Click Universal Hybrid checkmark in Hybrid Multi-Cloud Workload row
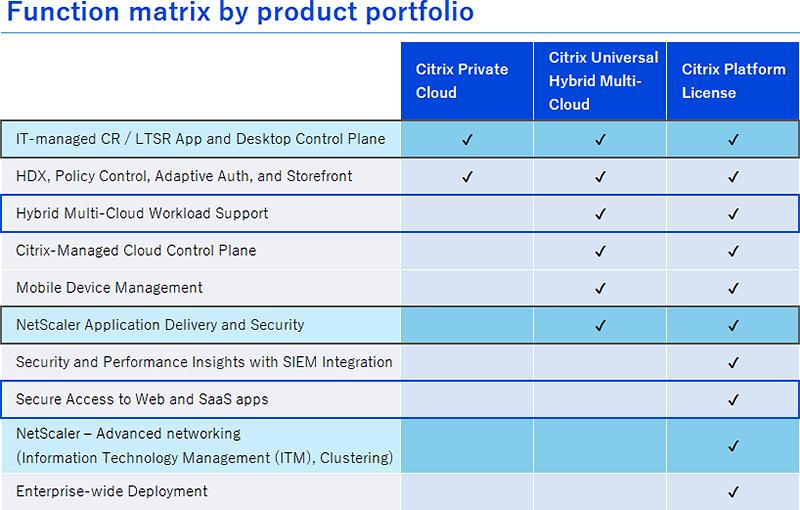The width and height of the screenshot is (800, 510). point(601,214)
